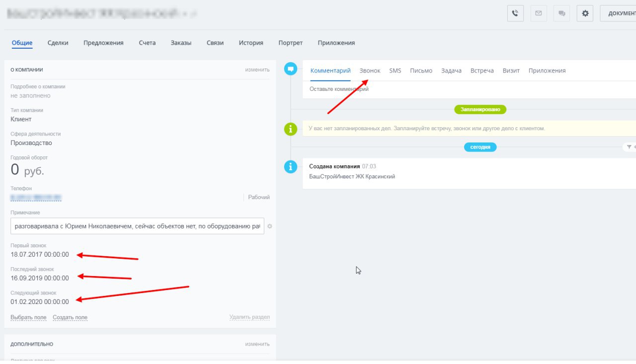
Task: Click the blue info icon beside Создана компания
Action: 290,167
